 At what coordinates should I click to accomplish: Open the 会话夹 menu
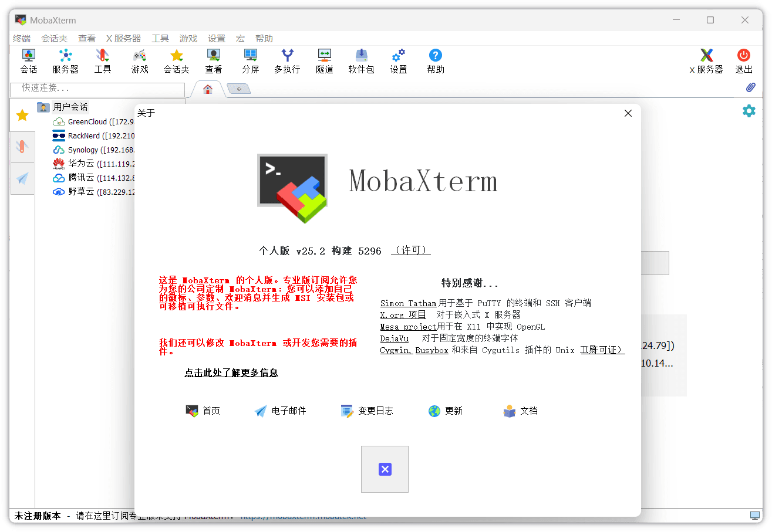point(54,38)
